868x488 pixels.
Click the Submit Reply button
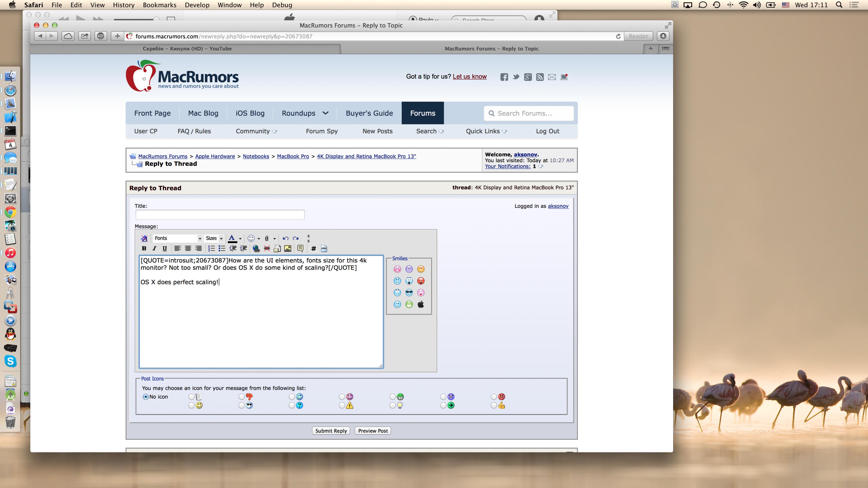pos(331,431)
